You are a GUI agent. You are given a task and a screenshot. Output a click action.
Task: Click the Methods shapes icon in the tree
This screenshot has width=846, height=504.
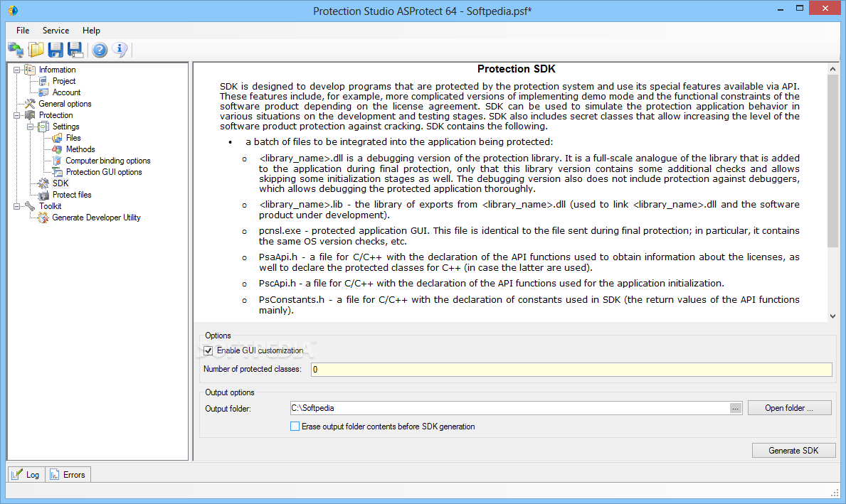tap(57, 149)
